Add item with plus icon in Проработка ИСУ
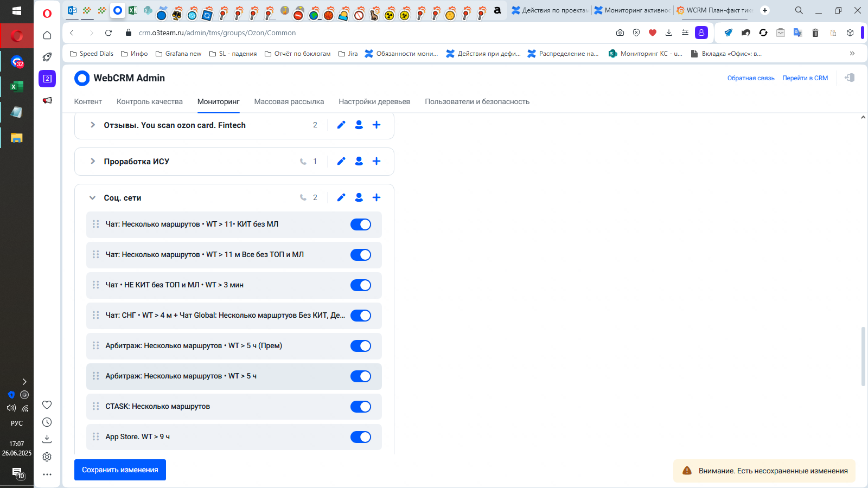This screenshot has width=868, height=488. 376,161
